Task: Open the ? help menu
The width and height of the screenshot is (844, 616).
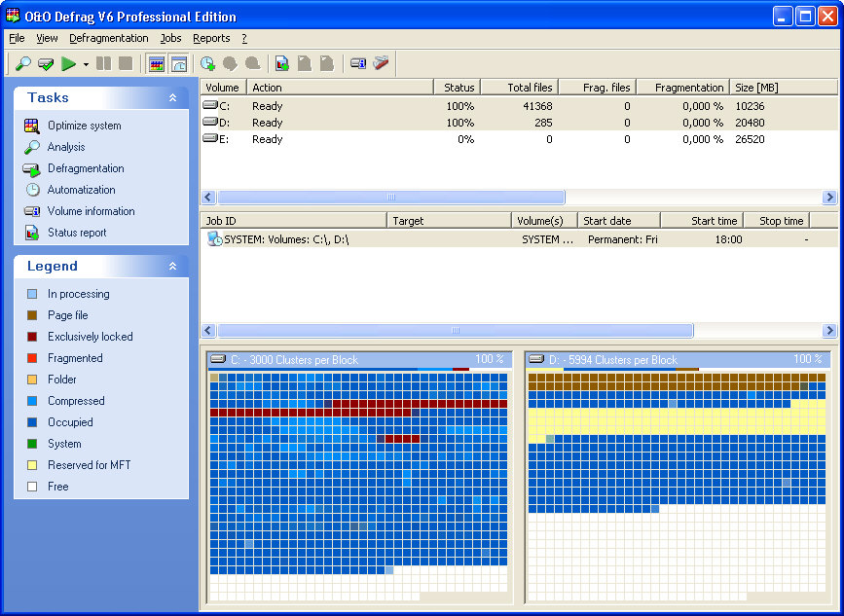Action: tap(244, 38)
